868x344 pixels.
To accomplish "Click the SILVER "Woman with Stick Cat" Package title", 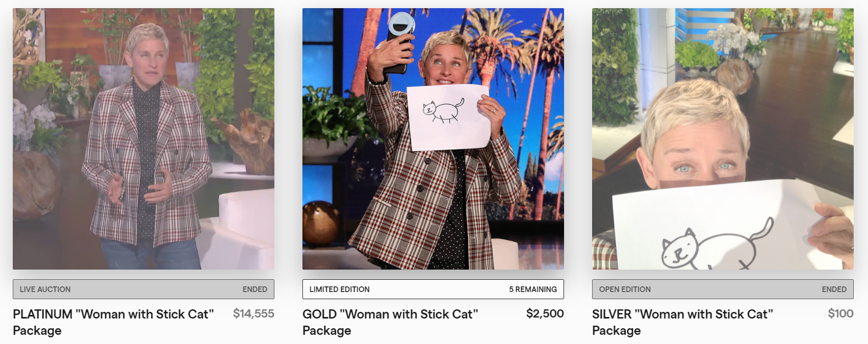I will coord(682,322).
